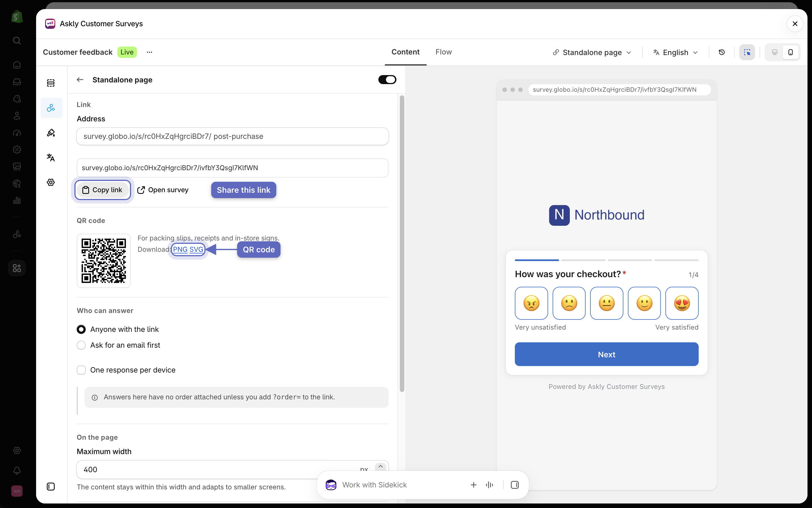Click the preview browser URL bar
Image resolution: width=812 pixels, height=508 pixels.
(619, 90)
